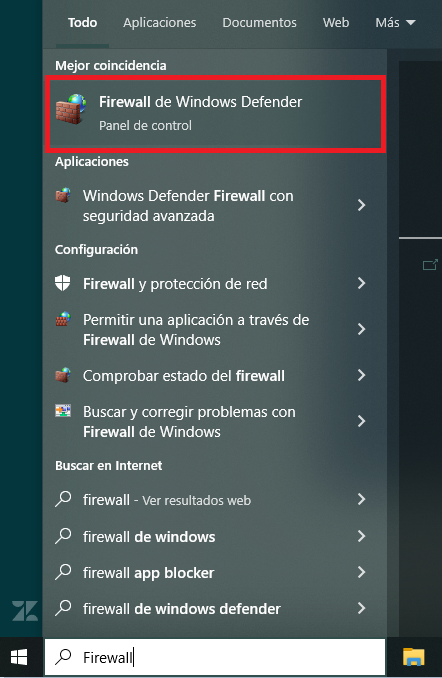
Task: Switch to the Aplicaciones tab
Action: tap(160, 22)
